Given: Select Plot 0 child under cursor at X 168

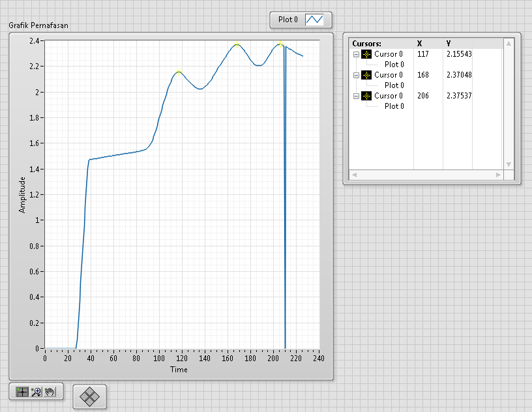Looking at the screenshot, I should 394,85.
